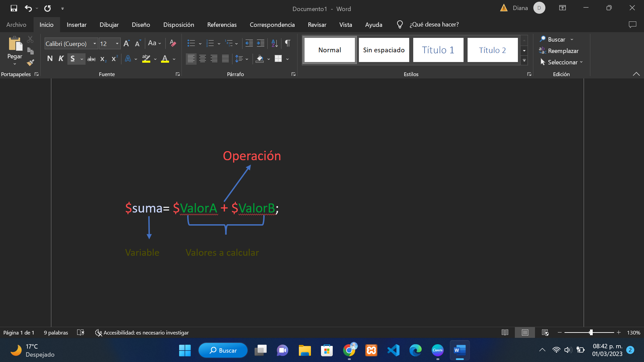The height and width of the screenshot is (362, 644).
Task: Expand the font size dropdown
Action: point(117,44)
